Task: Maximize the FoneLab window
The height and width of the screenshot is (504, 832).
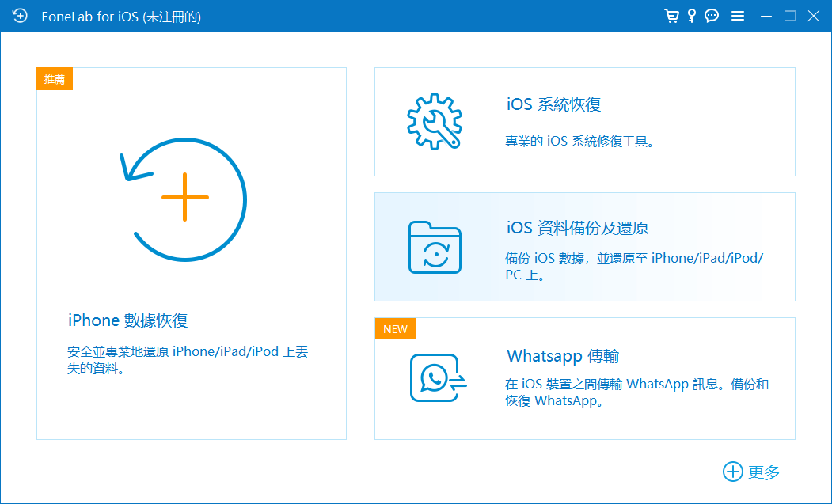Action: [789, 16]
